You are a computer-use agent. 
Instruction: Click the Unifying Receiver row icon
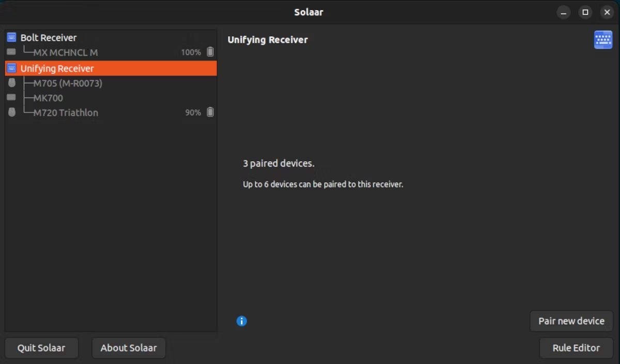11,68
